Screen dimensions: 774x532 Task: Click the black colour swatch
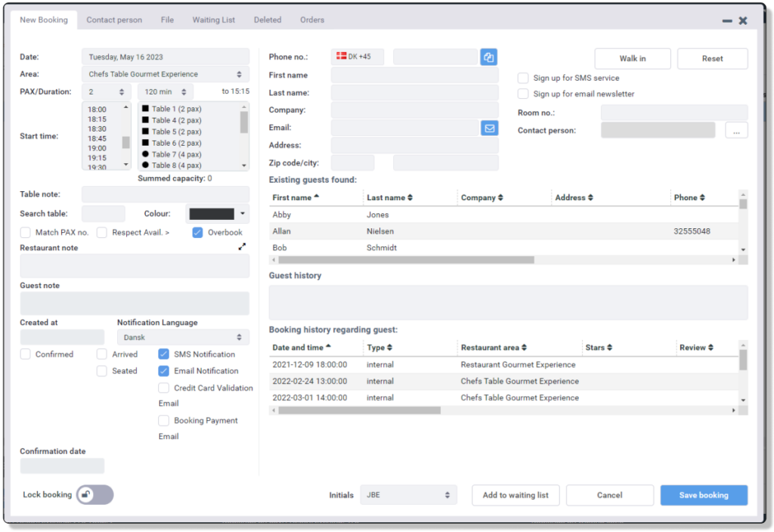click(212, 214)
